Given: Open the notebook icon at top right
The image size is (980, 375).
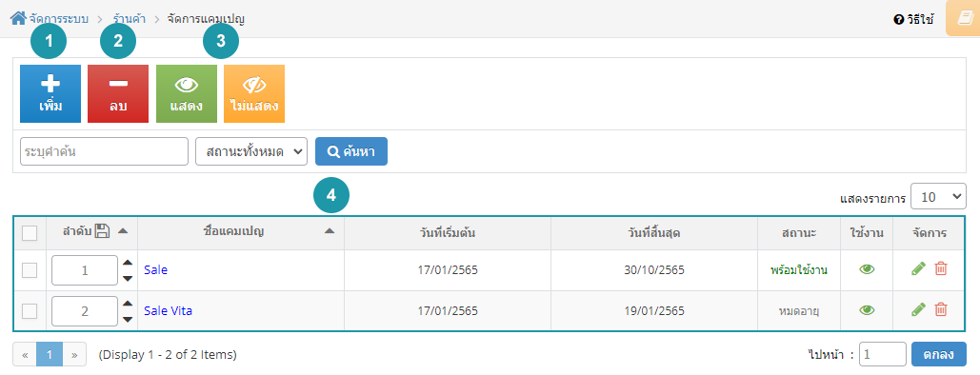Looking at the screenshot, I should (x=963, y=19).
